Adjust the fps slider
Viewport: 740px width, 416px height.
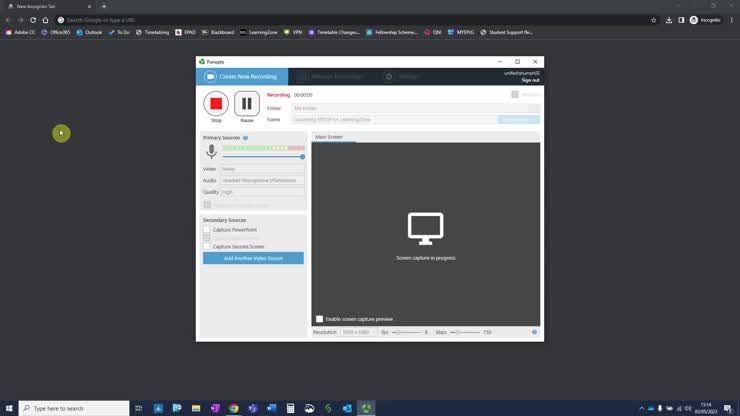[x=407, y=332]
